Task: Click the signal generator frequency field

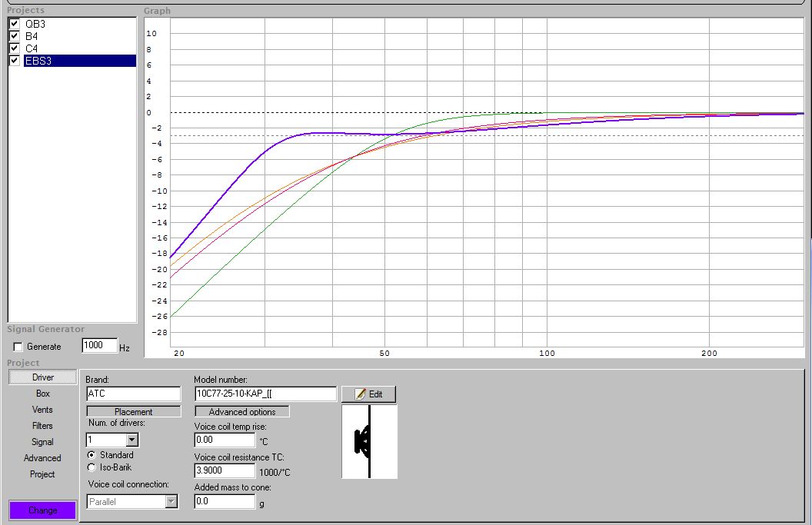Action: coord(99,345)
